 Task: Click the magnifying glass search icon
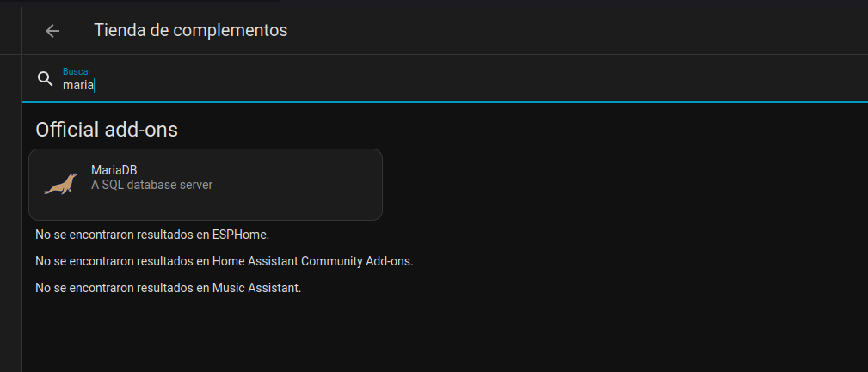(46, 79)
